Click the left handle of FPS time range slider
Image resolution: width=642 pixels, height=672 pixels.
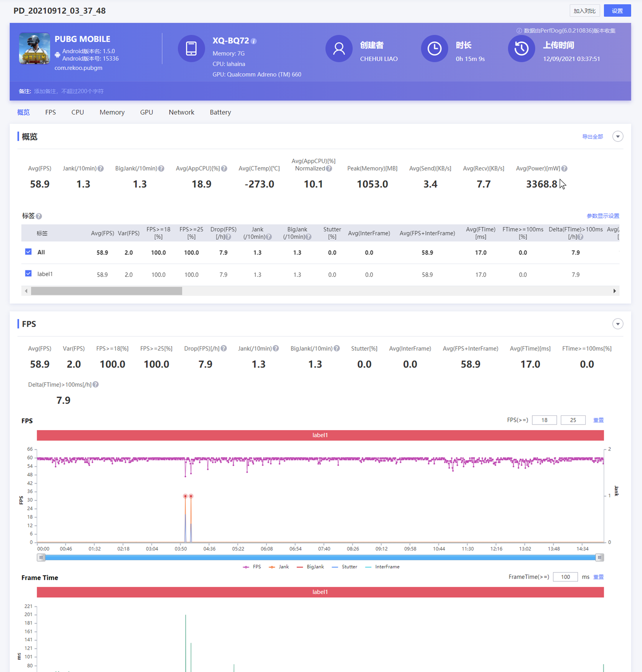tap(41, 557)
